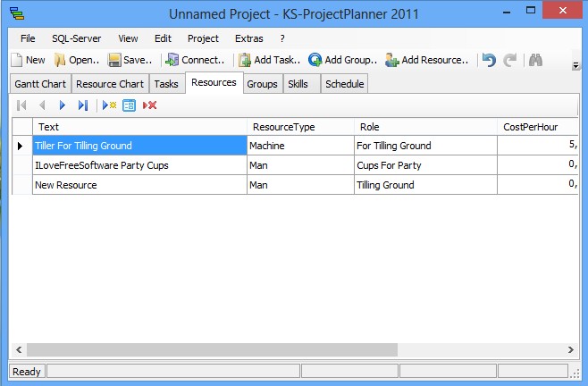Screen dimensions: 588x386
Task: Click the row selector of the ILoveFreeSoftware row
Action: coord(22,165)
